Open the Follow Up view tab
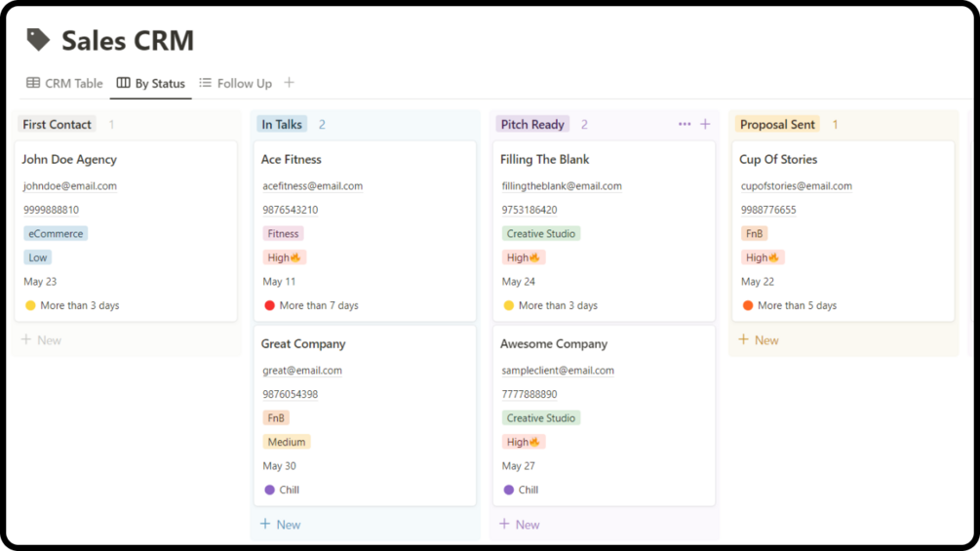Viewport: 980px width, 551px height. 235,84
